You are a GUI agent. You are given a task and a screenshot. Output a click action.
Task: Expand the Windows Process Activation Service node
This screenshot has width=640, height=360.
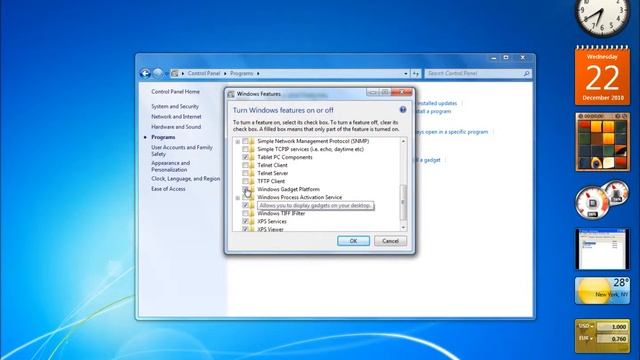(238, 198)
